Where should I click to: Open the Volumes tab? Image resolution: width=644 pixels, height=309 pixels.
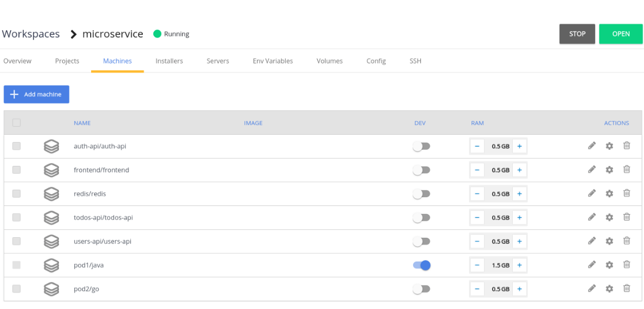[329, 61]
